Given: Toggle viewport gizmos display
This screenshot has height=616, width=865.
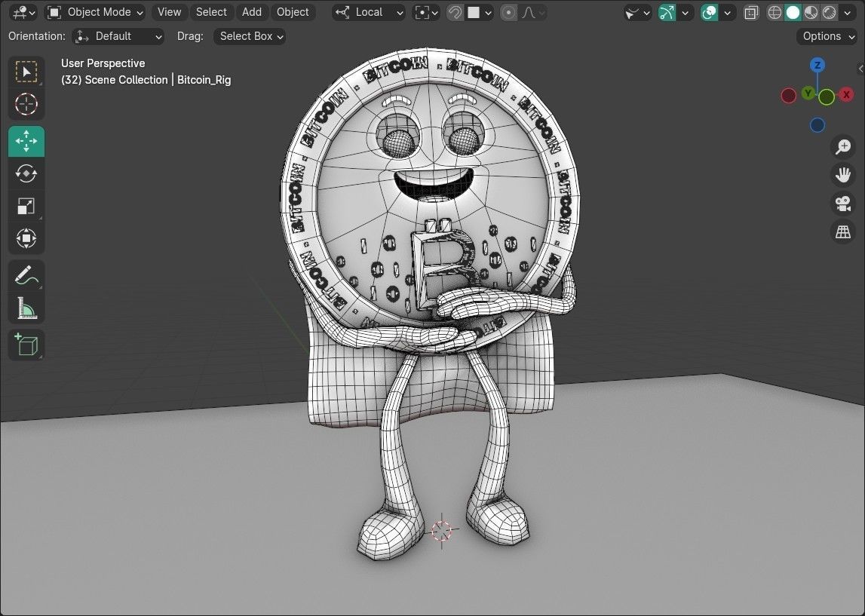Looking at the screenshot, I should 667,12.
